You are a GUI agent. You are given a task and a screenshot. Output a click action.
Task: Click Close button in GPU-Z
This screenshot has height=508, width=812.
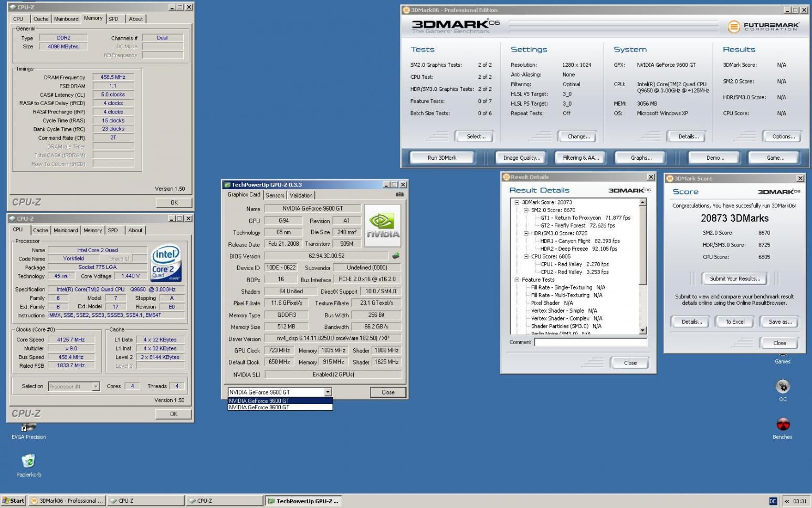(x=388, y=392)
